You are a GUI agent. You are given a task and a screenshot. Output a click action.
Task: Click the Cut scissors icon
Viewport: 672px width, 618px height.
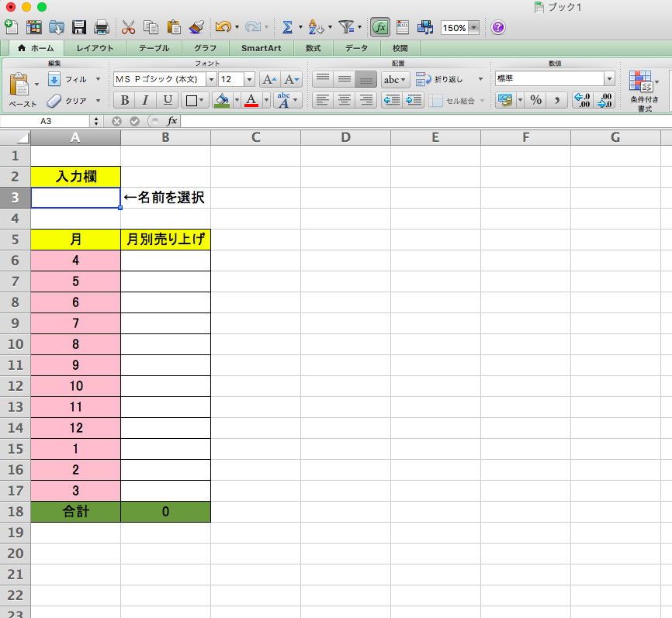128,27
